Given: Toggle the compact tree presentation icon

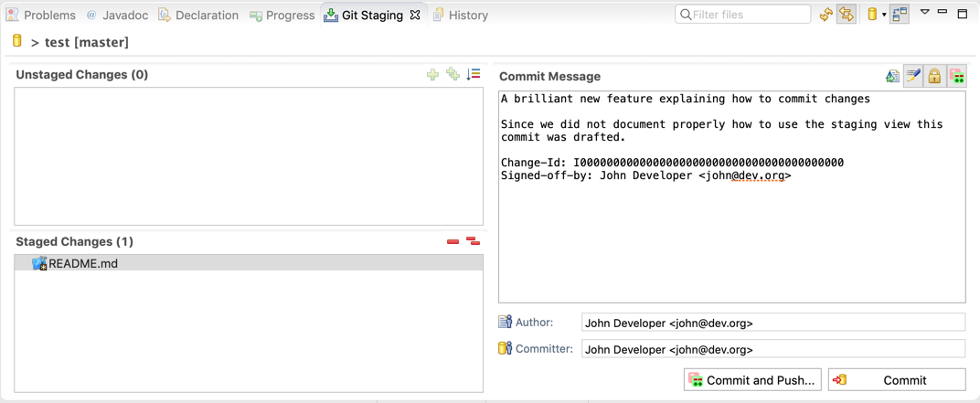Looking at the screenshot, I should pyautogui.click(x=900, y=15).
